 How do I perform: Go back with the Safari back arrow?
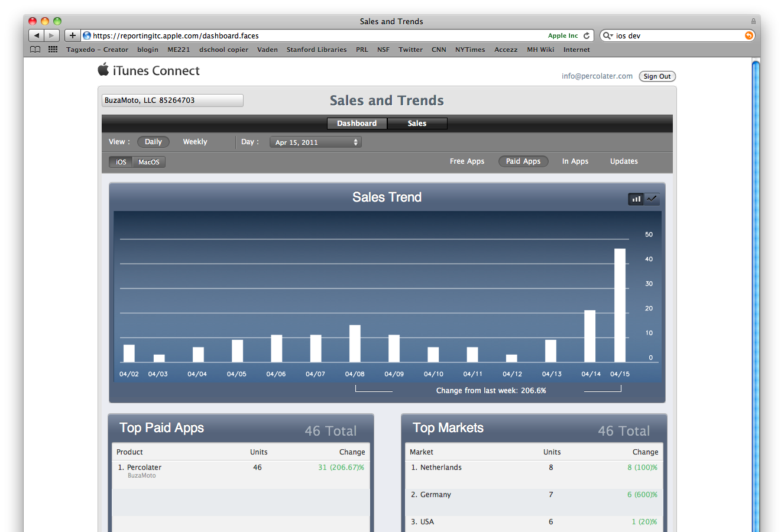point(37,35)
